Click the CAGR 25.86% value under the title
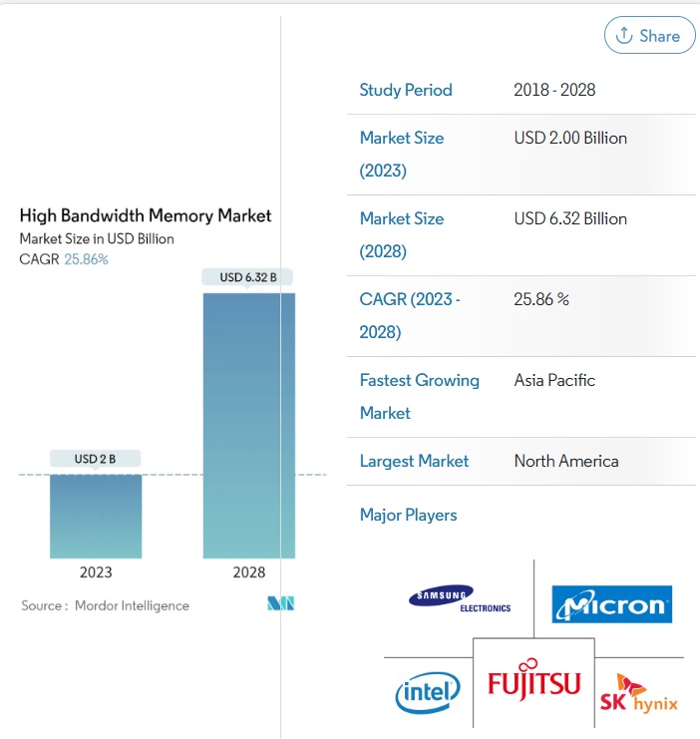 [x=87, y=259]
